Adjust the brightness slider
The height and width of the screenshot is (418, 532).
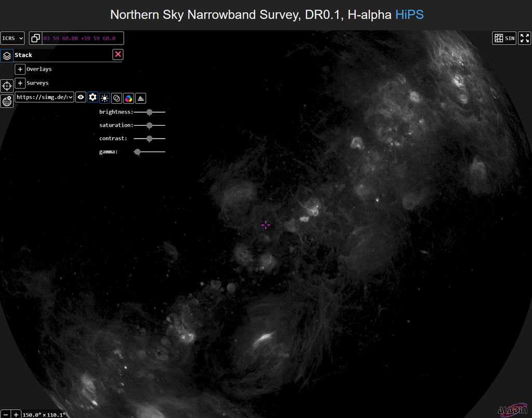149,112
